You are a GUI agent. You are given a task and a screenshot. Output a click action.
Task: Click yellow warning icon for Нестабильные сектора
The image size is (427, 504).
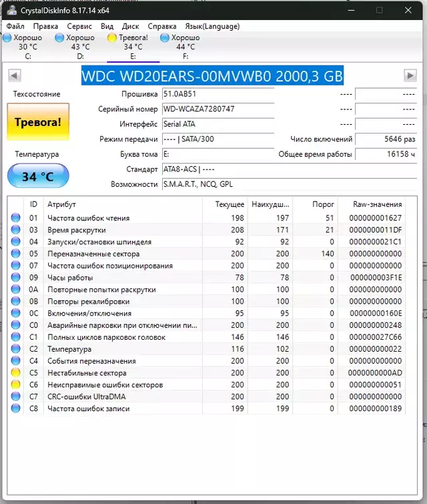click(x=16, y=372)
